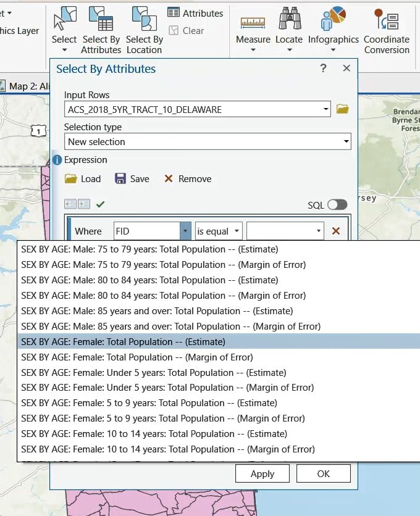This screenshot has height=516, width=420.
Task: Choose Female 10 to 14 years Margin of Error
Action: 219,449
